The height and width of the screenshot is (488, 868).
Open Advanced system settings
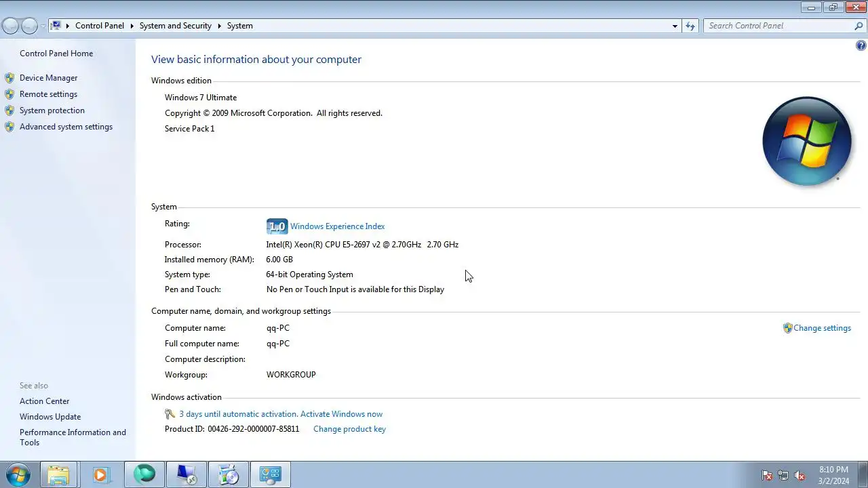click(66, 127)
